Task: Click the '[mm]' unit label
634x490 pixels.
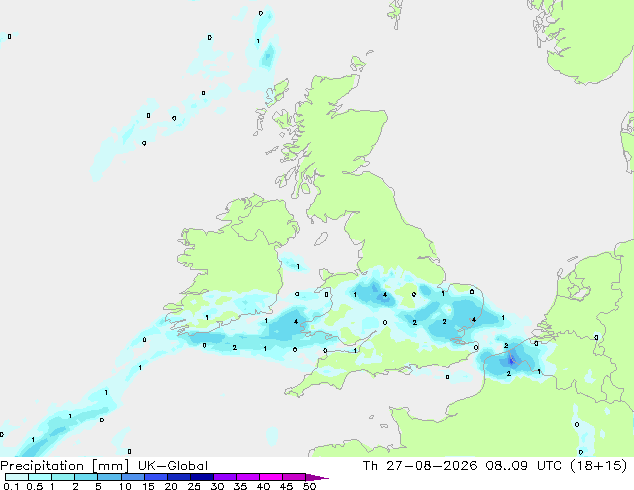Action: (x=110, y=466)
